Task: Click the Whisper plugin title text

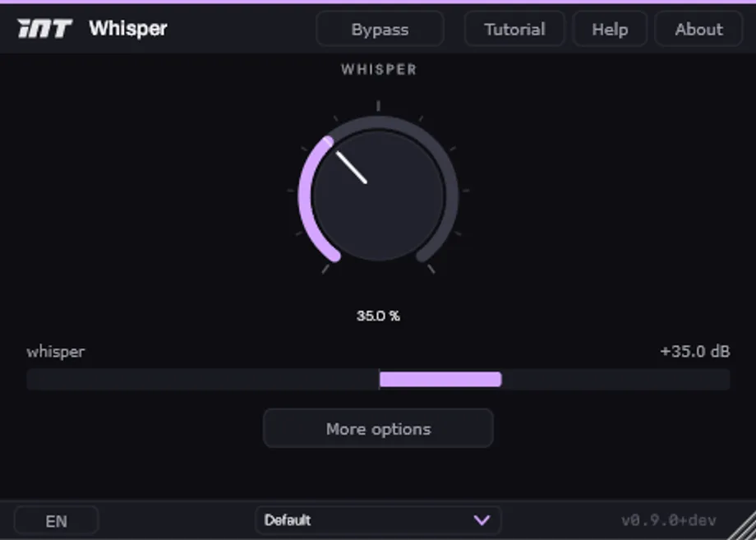Action: (x=128, y=29)
